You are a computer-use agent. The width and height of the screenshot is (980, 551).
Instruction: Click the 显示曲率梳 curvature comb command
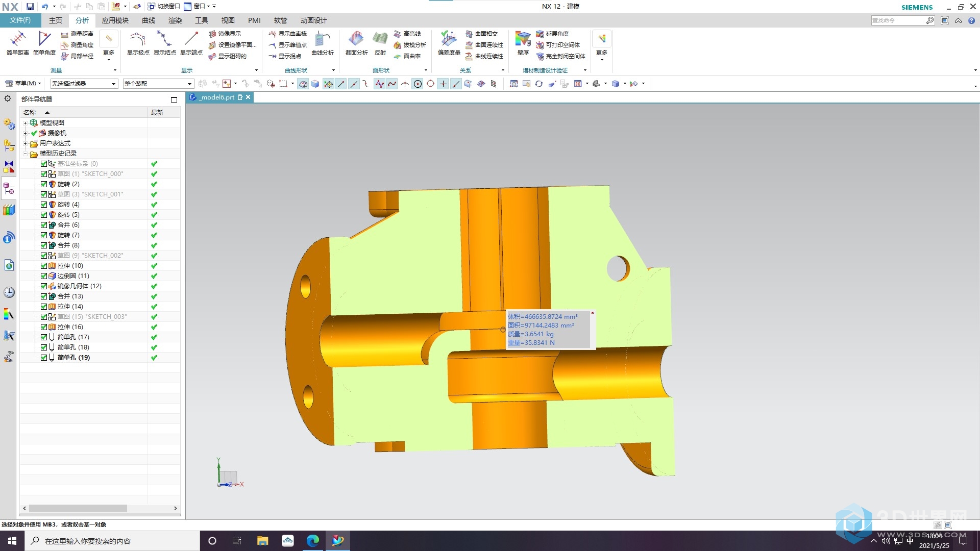click(288, 34)
